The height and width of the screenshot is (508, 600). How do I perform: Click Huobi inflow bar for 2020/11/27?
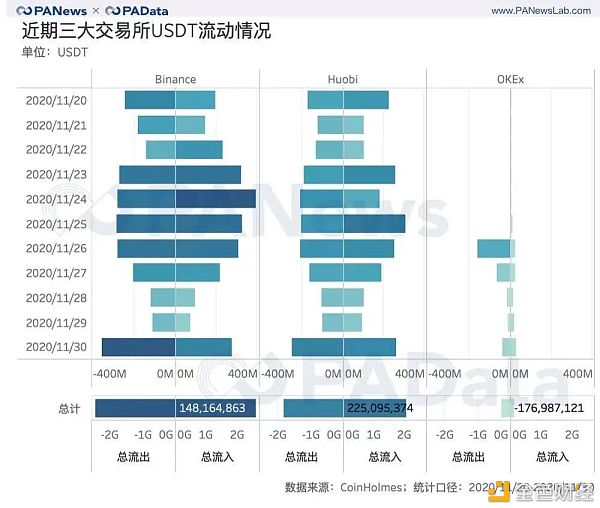(362, 273)
